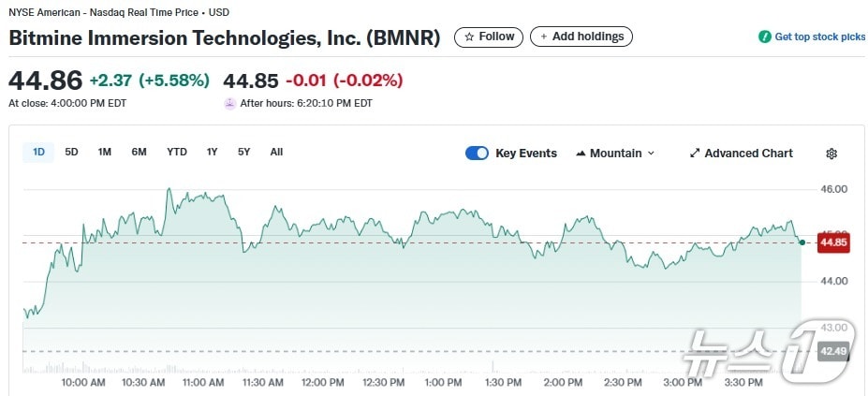Click the green stock picks tag icon
868x396 pixels.
[764, 37]
